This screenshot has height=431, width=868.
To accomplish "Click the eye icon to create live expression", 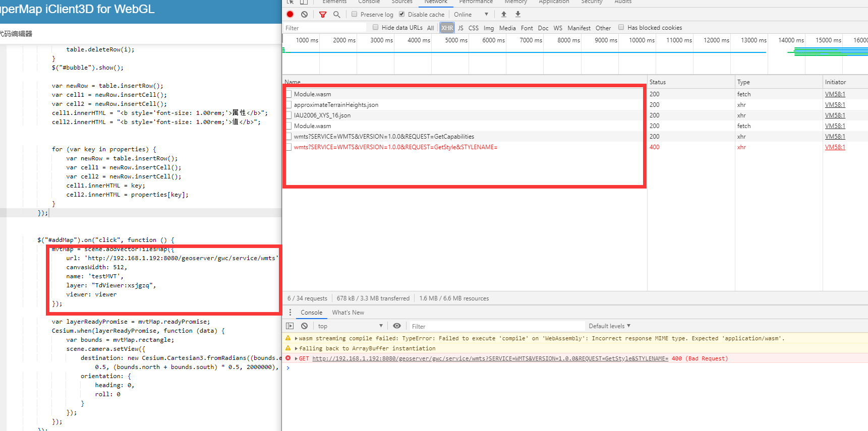I will point(397,326).
